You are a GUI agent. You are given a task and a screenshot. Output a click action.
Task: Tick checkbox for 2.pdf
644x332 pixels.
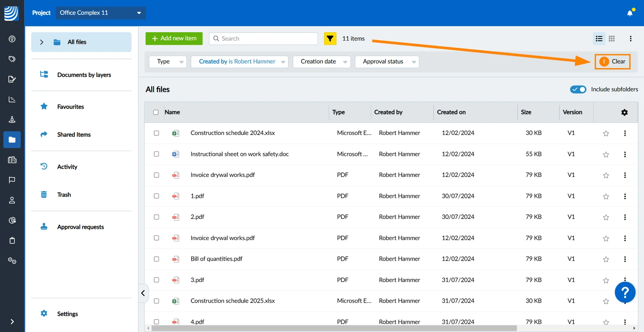click(157, 217)
